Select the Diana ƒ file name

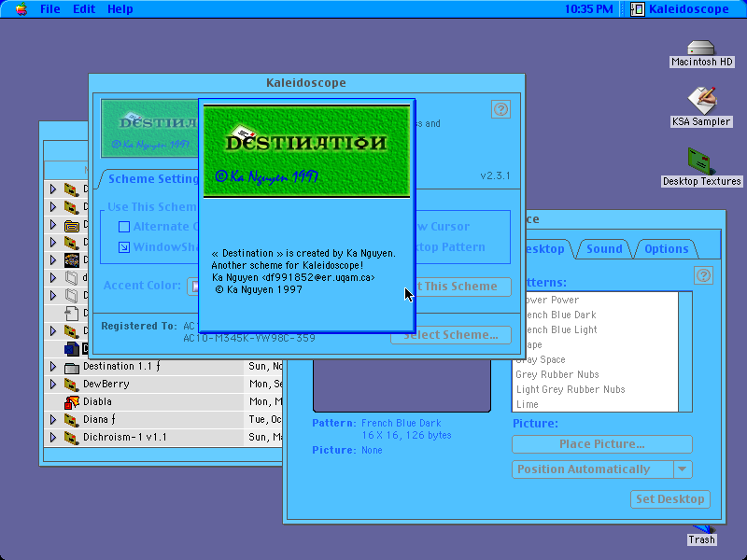click(99, 419)
